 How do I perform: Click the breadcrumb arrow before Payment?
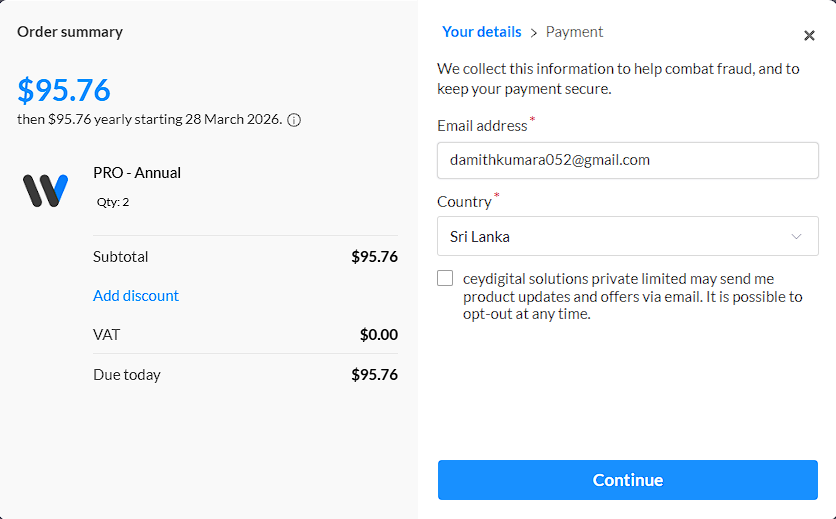click(x=534, y=32)
